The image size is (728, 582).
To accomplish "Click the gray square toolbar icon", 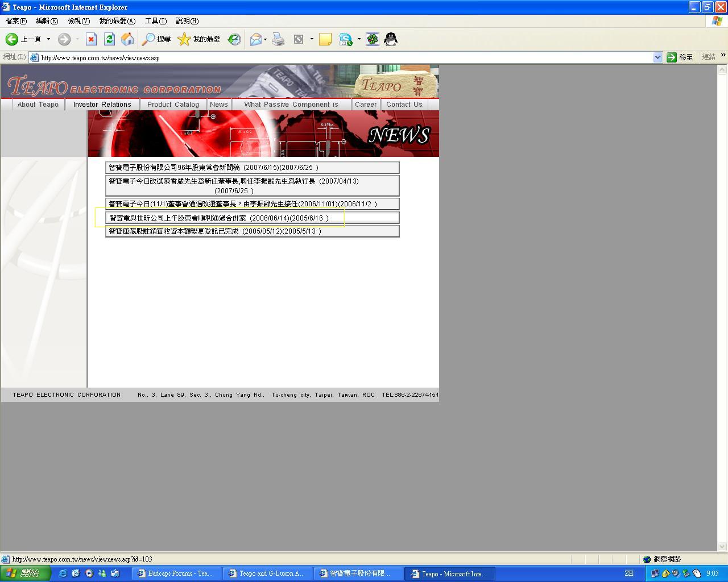I will pyautogui.click(x=299, y=39).
